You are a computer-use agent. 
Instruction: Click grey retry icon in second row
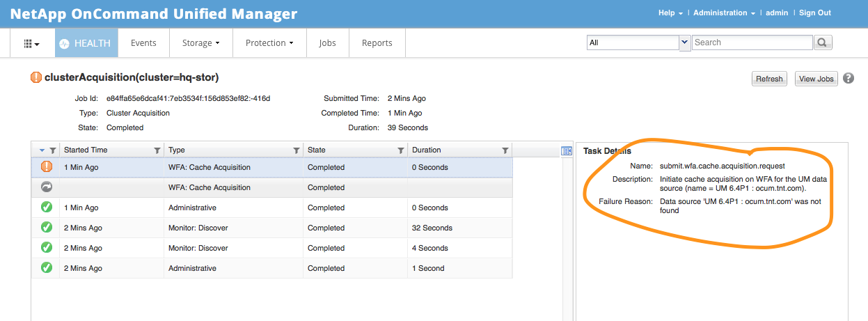tap(47, 187)
